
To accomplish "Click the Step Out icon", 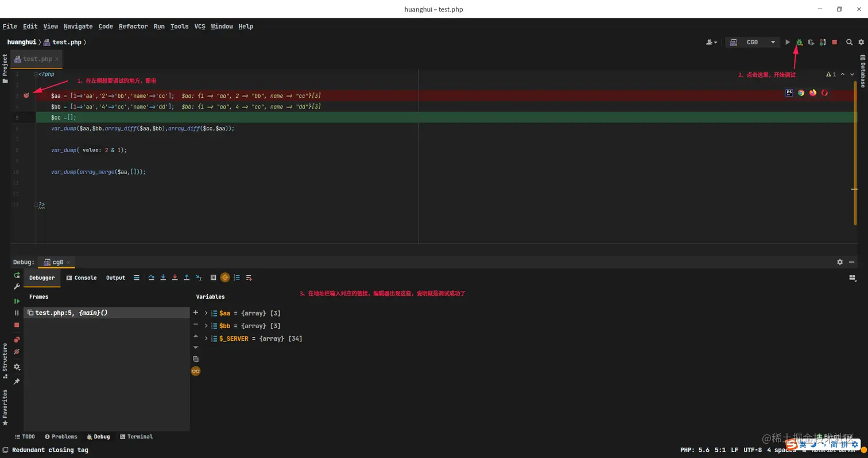I will click(x=187, y=278).
